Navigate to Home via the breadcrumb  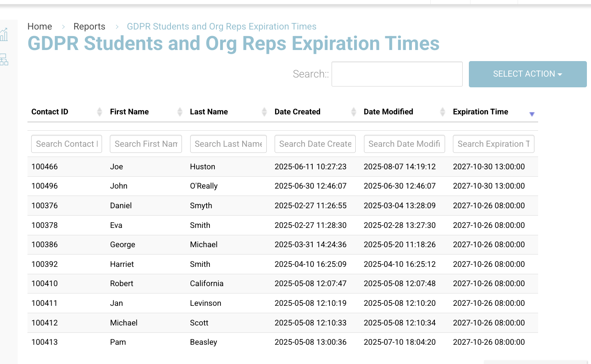(39, 26)
